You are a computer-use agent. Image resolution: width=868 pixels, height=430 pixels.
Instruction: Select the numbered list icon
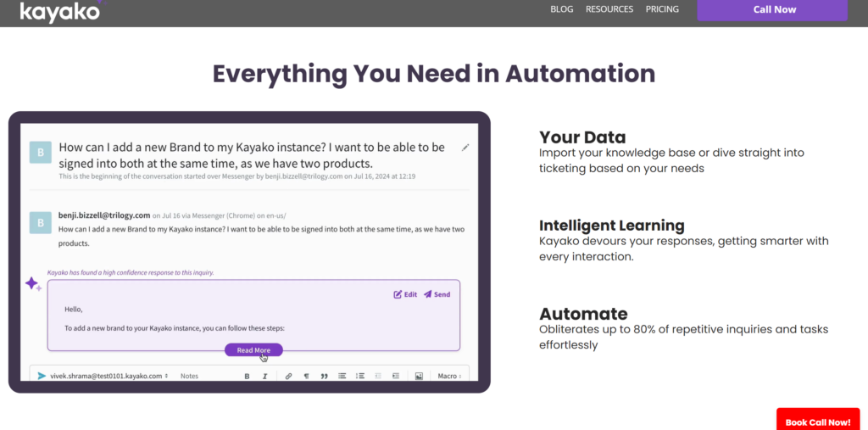(360, 376)
